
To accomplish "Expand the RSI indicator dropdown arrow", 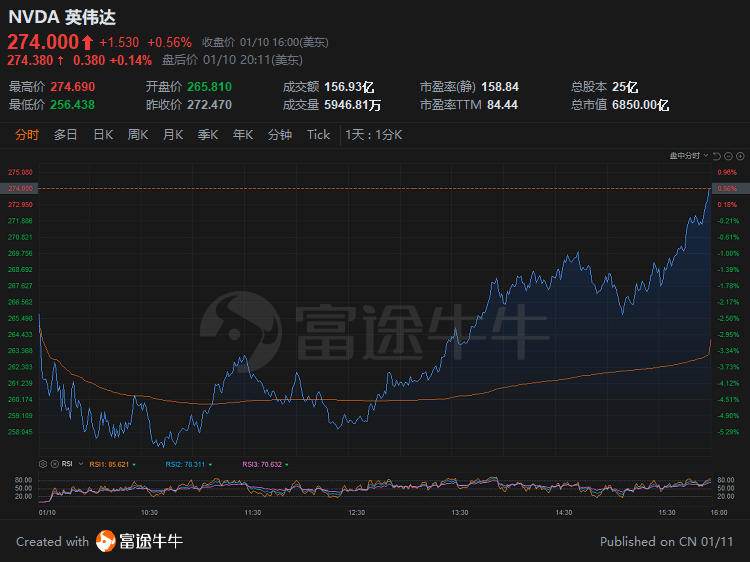I will [81, 464].
